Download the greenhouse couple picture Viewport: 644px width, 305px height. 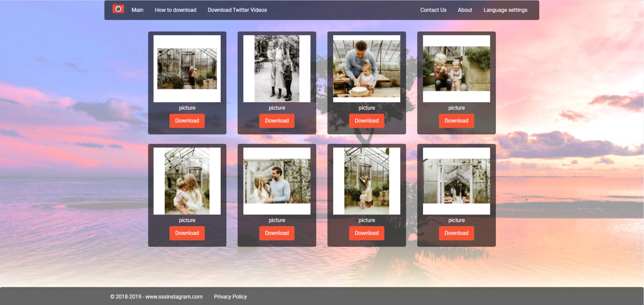click(x=187, y=121)
